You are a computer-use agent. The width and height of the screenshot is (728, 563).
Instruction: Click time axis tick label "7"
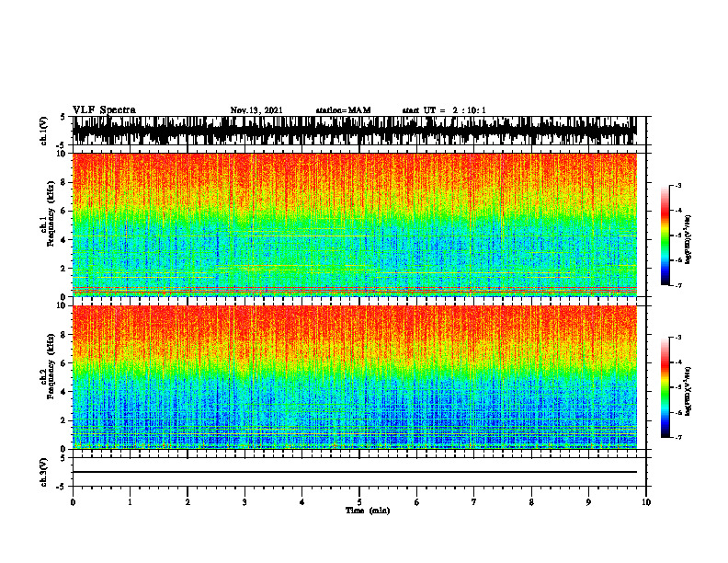coord(474,502)
